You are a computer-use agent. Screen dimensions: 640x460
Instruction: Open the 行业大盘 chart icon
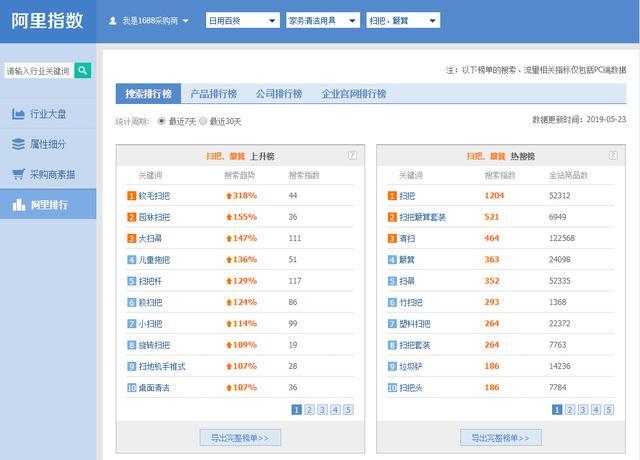(x=18, y=114)
